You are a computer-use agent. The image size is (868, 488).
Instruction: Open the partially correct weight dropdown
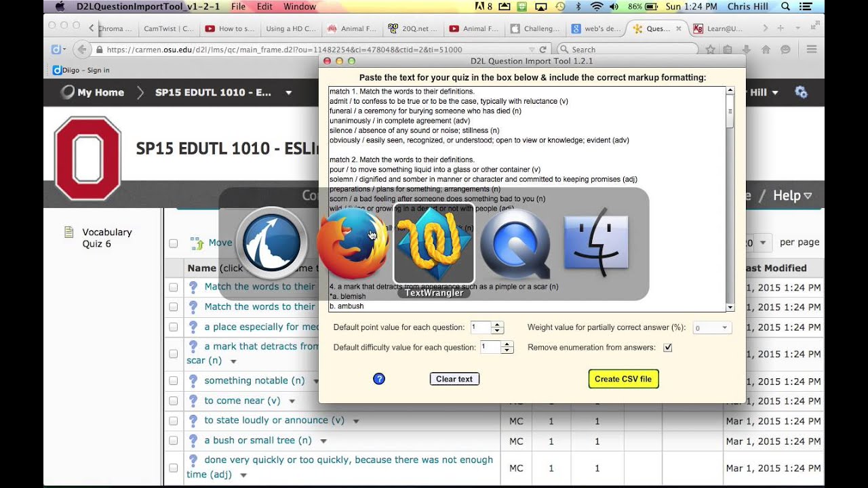point(712,328)
